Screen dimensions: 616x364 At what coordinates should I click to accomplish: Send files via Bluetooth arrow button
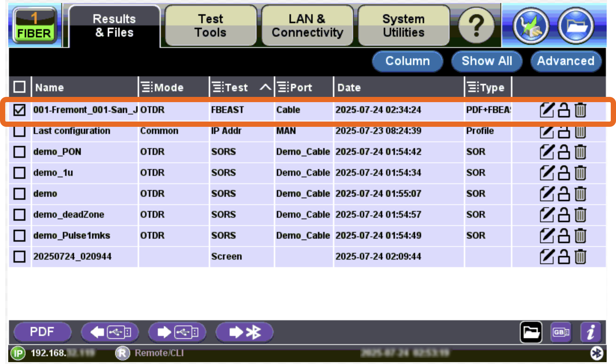coord(245,332)
